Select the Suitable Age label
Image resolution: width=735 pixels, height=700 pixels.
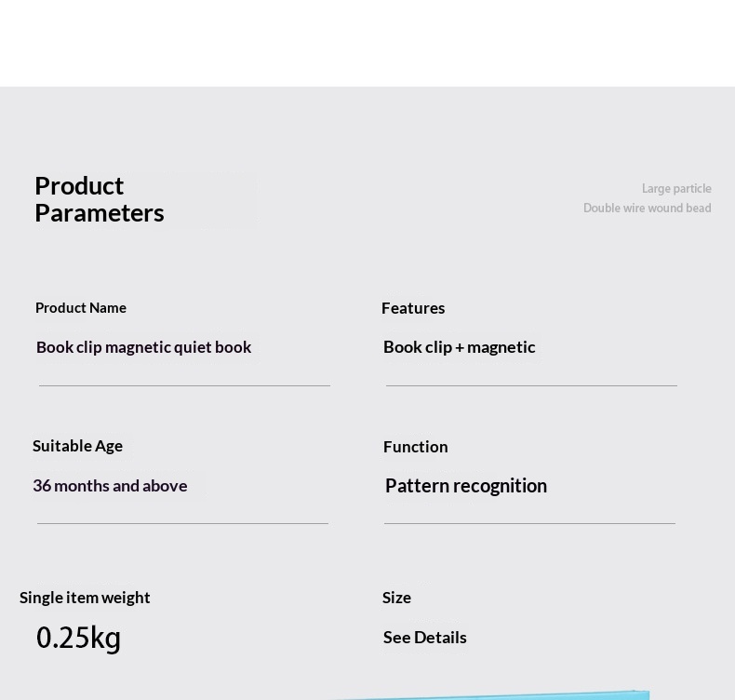coord(78,446)
